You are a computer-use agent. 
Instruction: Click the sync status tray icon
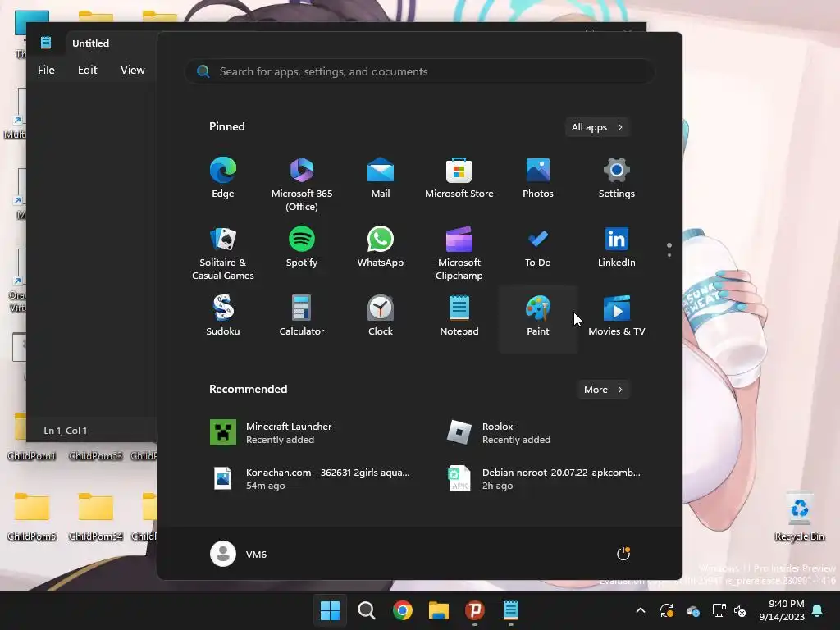[666, 610]
